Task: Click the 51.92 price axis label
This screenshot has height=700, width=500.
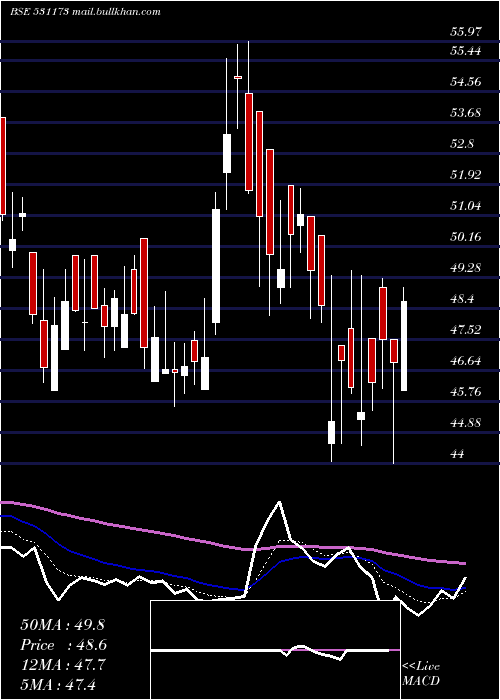Action: pos(466,175)
